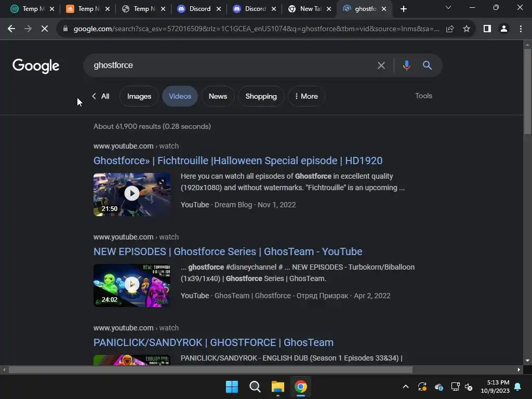Image resolution: width=532 pixels, height=399 pixels.
Task: Open Windows taskbar search
Action: click(x=255, y=387)
